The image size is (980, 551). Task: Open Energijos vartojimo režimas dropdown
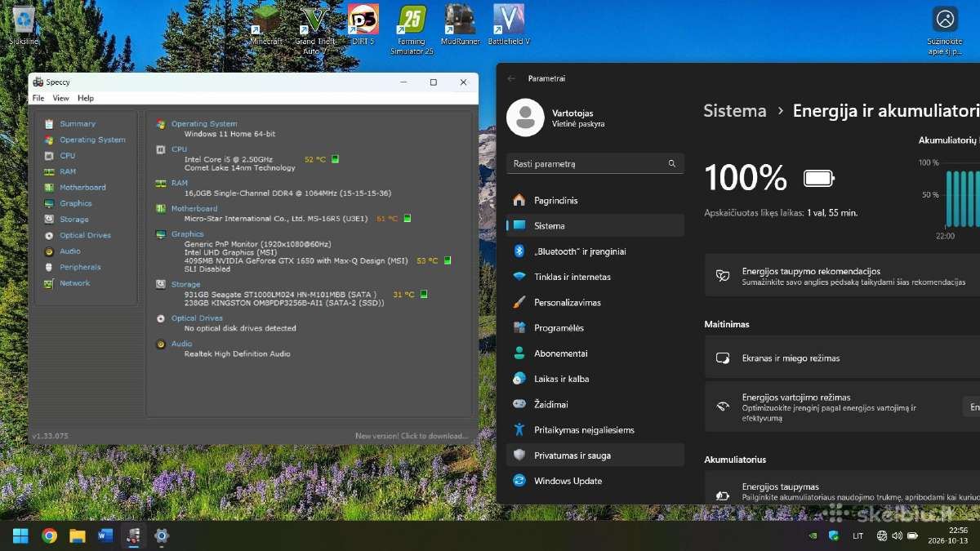click(971, 407)
